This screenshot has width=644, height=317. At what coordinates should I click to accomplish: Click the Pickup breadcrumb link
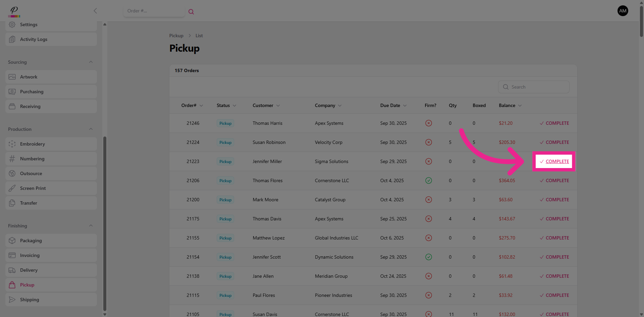[176, 36]
